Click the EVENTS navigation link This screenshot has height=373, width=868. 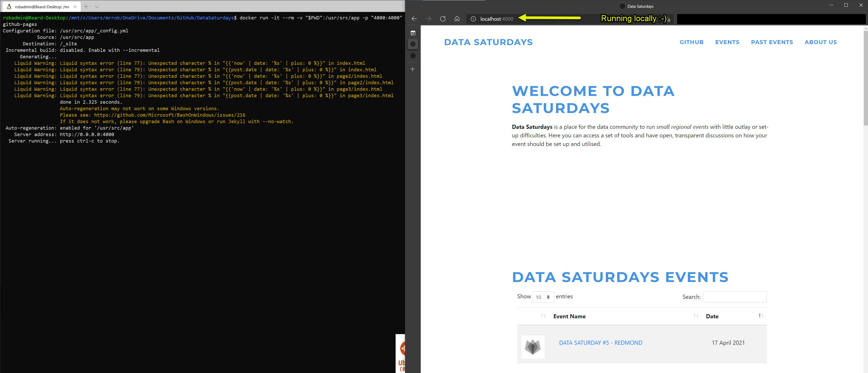coord(727,42)
